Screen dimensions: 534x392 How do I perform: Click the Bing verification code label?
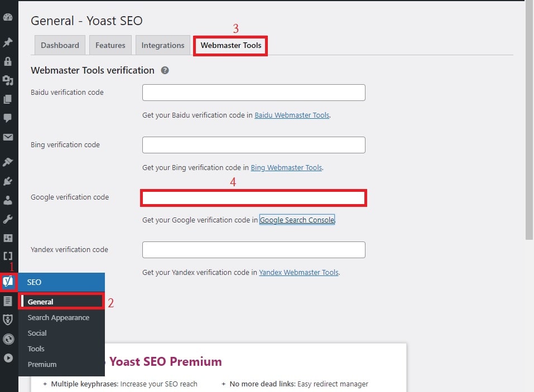pyautogui.click(x=65, y=144)
